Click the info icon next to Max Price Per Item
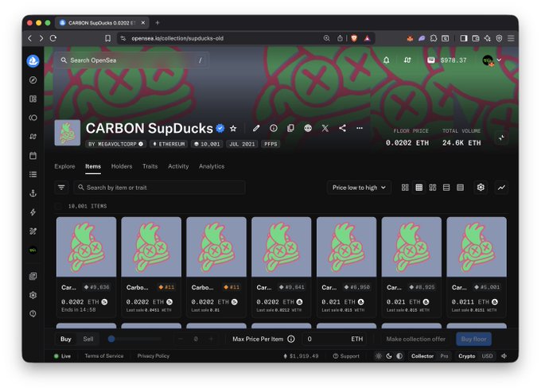The height and width of the screenshot is (392, 541). pyautogui.click(x=291, y=339)
